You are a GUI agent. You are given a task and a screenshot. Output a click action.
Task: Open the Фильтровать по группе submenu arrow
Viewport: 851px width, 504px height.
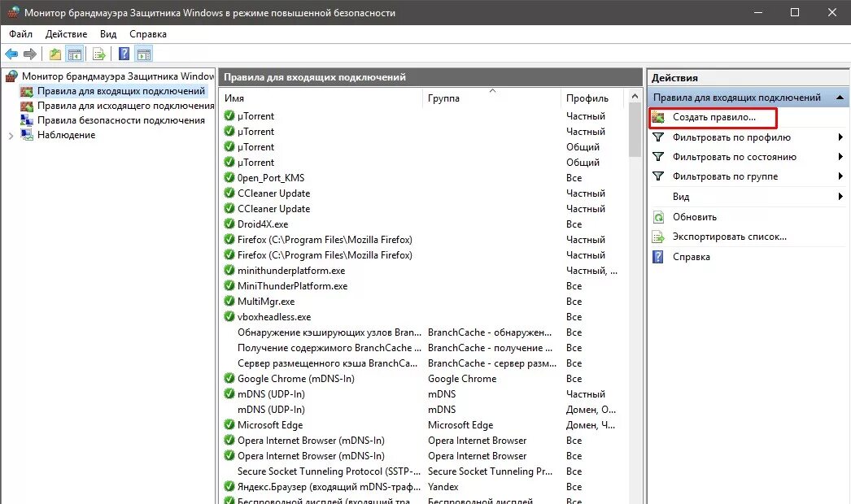[840, 176]
